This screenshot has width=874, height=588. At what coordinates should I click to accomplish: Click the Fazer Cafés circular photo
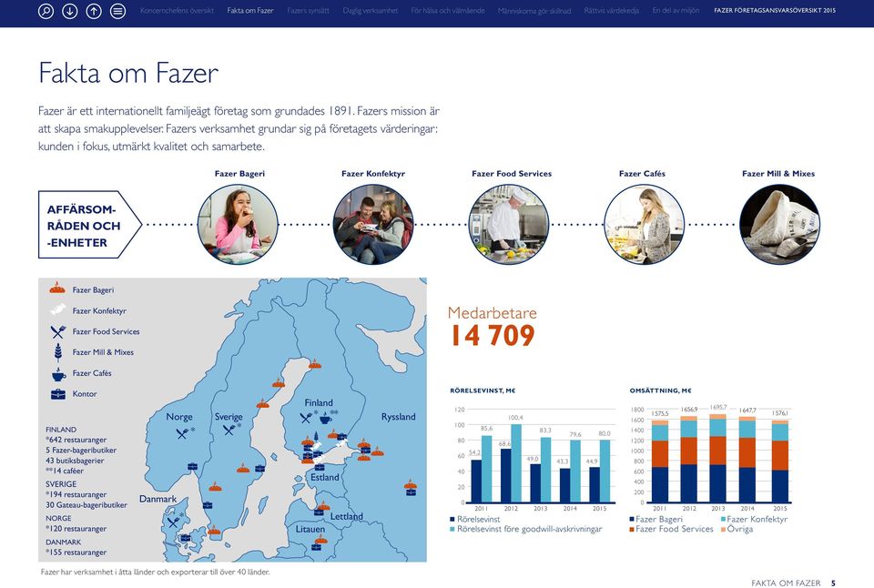pyautogui.click(x=644, y=224)
